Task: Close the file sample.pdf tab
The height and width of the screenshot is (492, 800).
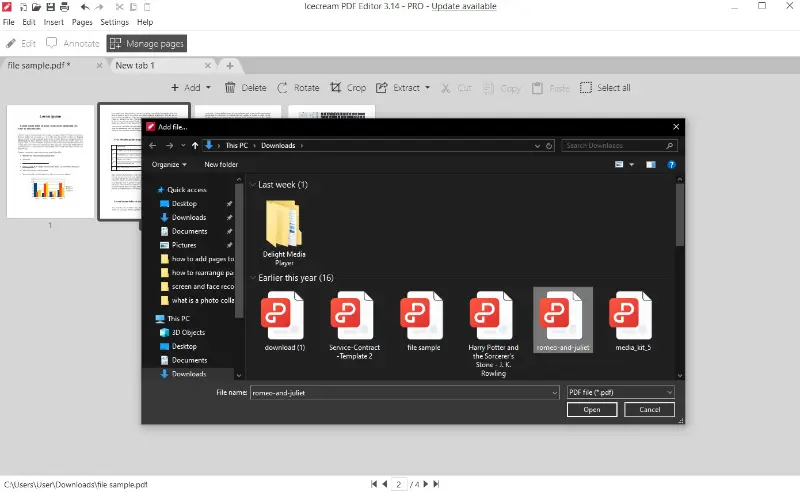Action: click(99, 65)
